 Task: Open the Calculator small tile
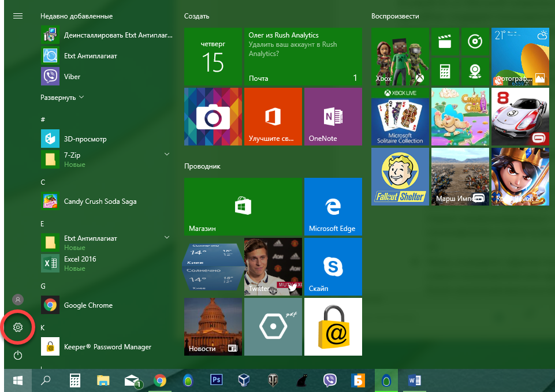coord(445,71)
